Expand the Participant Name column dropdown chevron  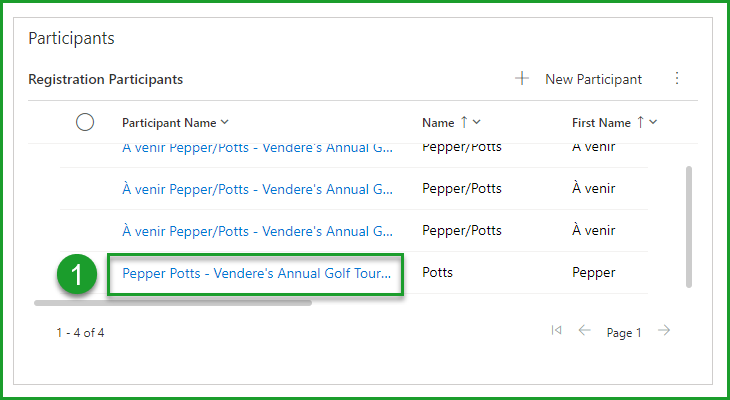pyautogui.click(x=225, y=122)
